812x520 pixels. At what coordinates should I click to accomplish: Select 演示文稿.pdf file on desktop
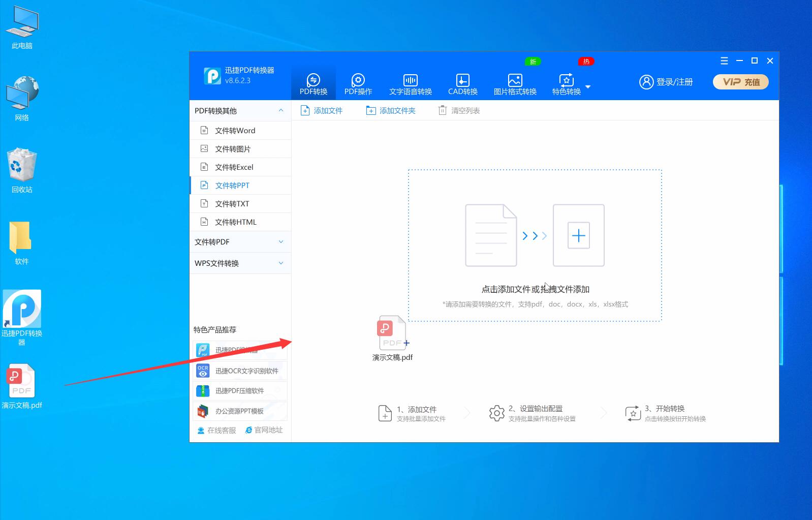coord(22,386)
